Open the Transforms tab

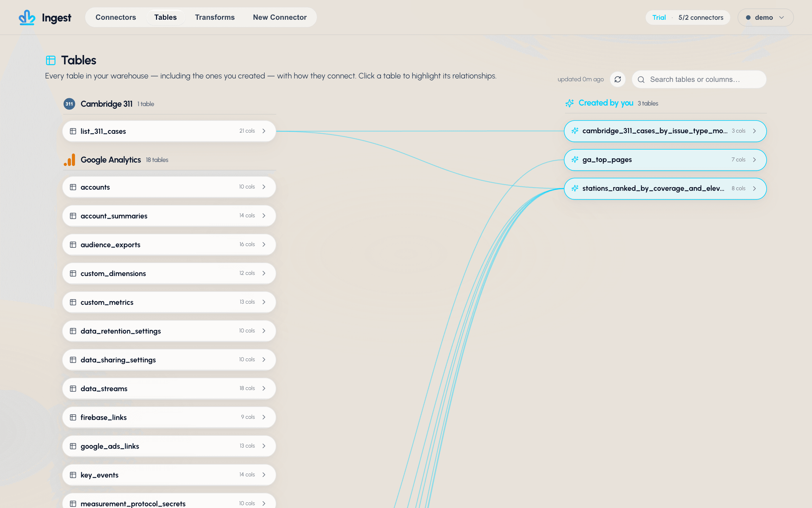pos(215,17)
